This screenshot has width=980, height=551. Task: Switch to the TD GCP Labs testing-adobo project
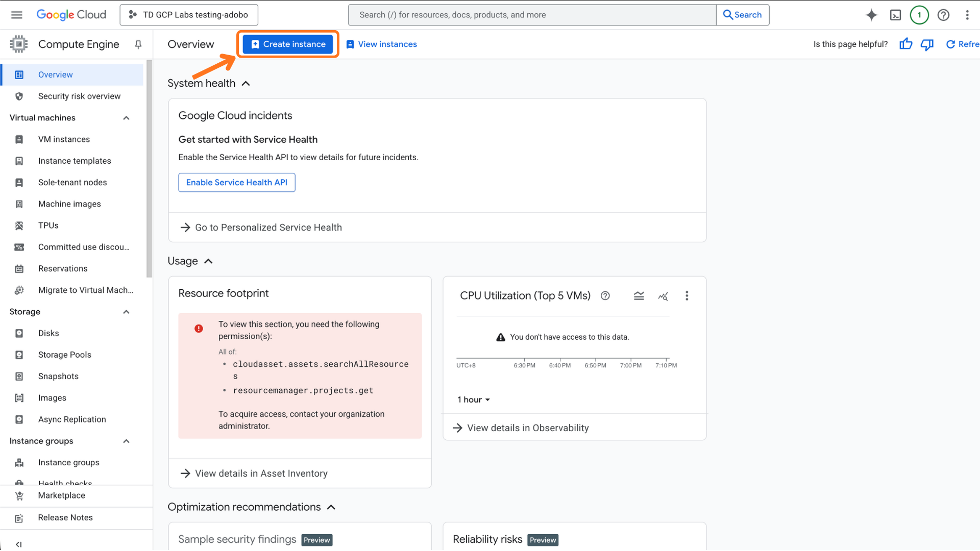tap(189, 15)
